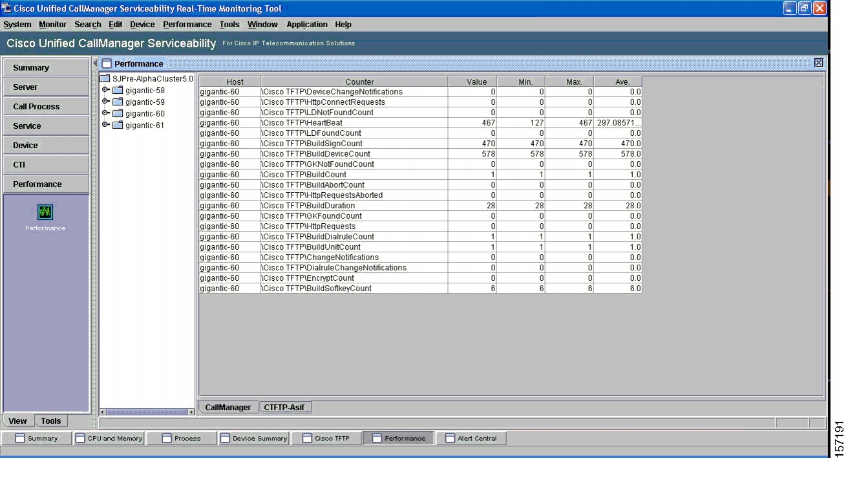Switch to the CallManager tab
The height and width of the screenshot is (482, 868).
pyautogui.click(x=228, y=408)
